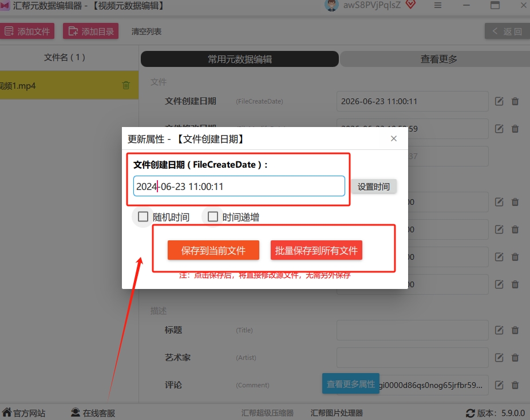Edit the 艺术家 (Artist) attribute
Viewport: 530px width, 420px height.
pyautogui.click(x=499, y=358)
